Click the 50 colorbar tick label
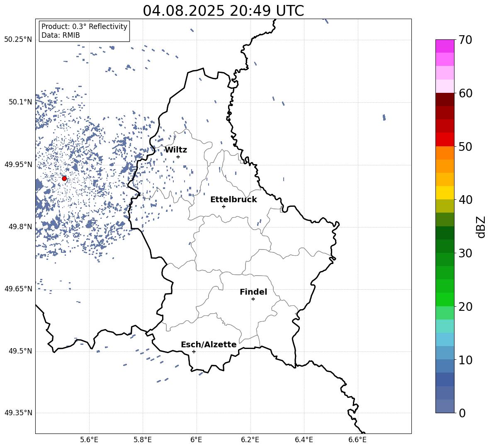 point(465,146)
